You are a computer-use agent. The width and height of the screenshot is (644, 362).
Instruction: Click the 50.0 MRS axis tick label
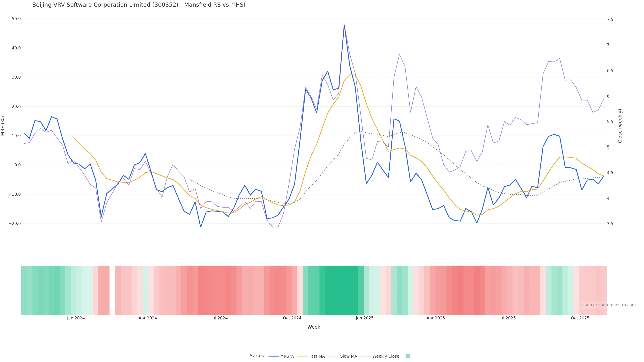click(x=16, y=19)
